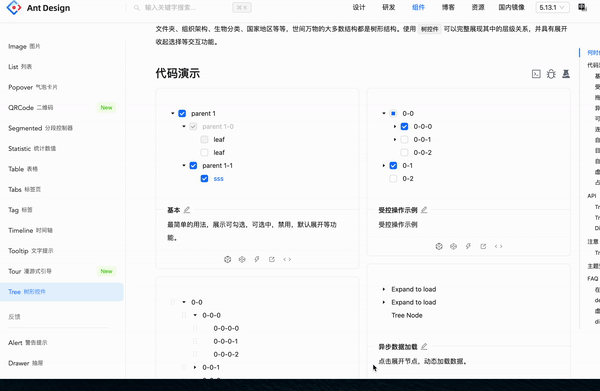Expand the 0-1 checkbox tree node
This screenshot has height=391, width=600.
click(384, 166)
